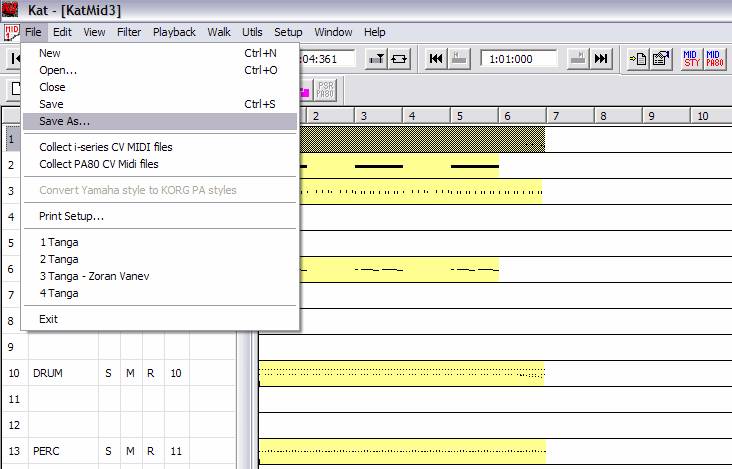
Task: Open recent file 1 Tanga
Action: tap(160, 242)
